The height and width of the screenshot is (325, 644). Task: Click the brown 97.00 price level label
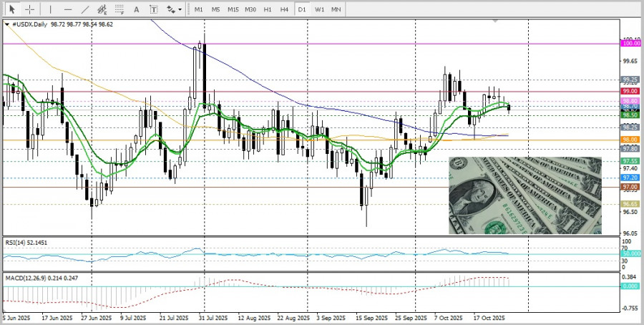coord(630,187)
